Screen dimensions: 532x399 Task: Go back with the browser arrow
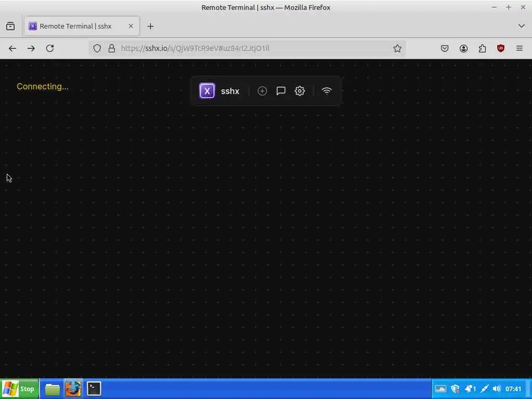[x=12, y=48]
